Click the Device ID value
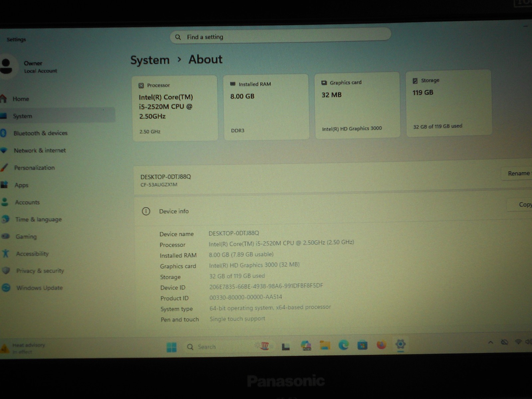This screenshot has height=399, width=532. point(266,286)
